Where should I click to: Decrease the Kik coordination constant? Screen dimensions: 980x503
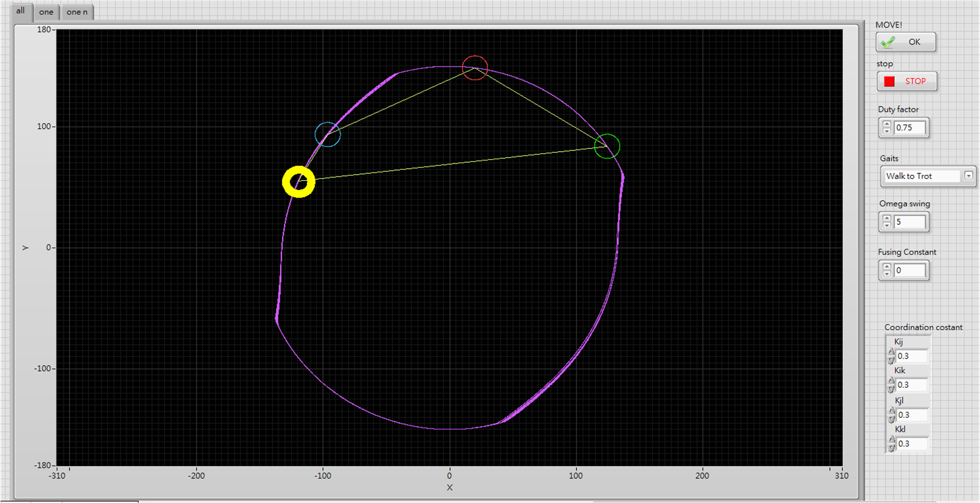tap(891, 389)
